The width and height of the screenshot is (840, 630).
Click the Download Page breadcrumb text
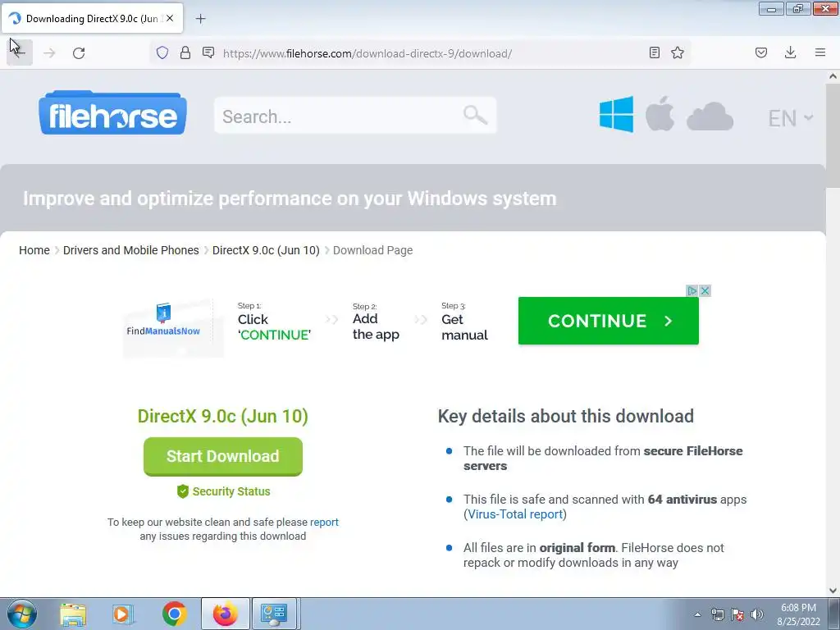(373, 250)
